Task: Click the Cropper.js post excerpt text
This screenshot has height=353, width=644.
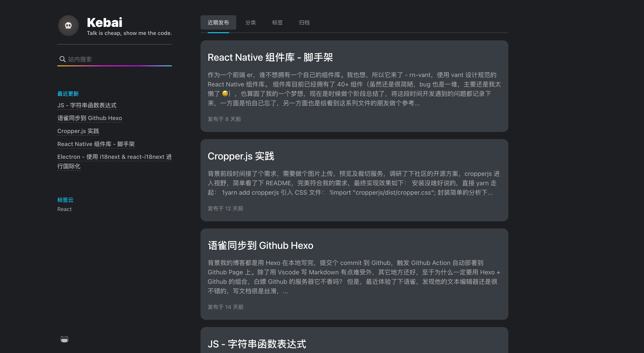Action: pos(354,183)
